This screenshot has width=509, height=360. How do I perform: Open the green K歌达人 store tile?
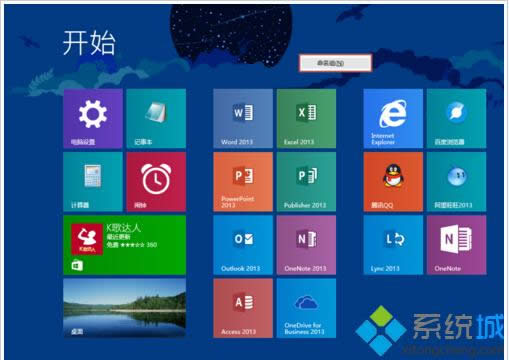(125, 245)
